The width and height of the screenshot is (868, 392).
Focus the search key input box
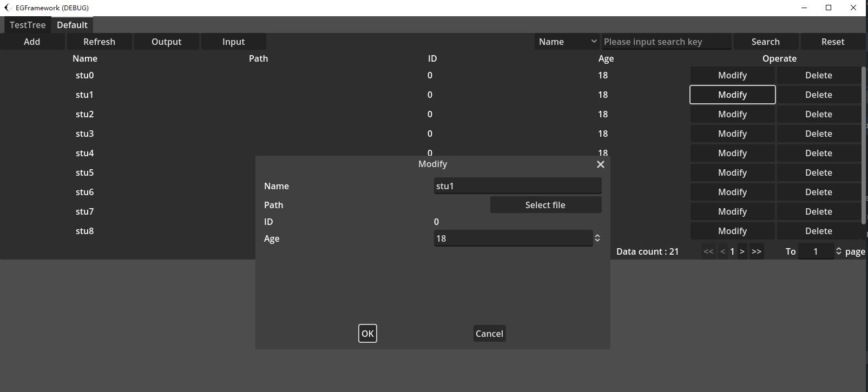tap(666, 42)
